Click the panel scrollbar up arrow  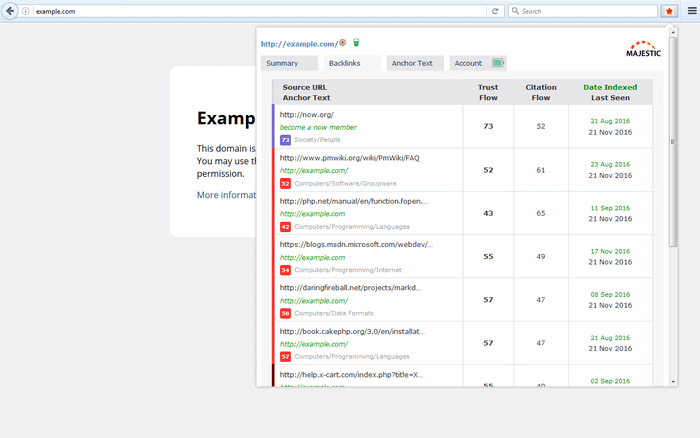673,33
